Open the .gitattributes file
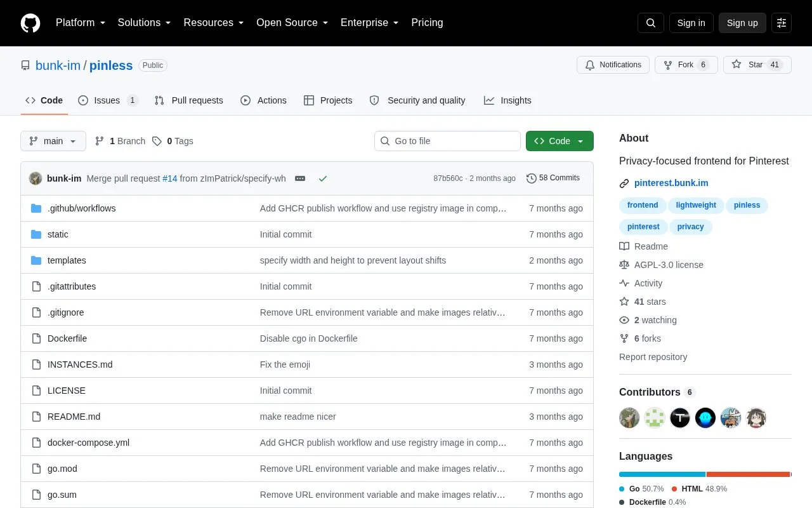 pos(72,286)
